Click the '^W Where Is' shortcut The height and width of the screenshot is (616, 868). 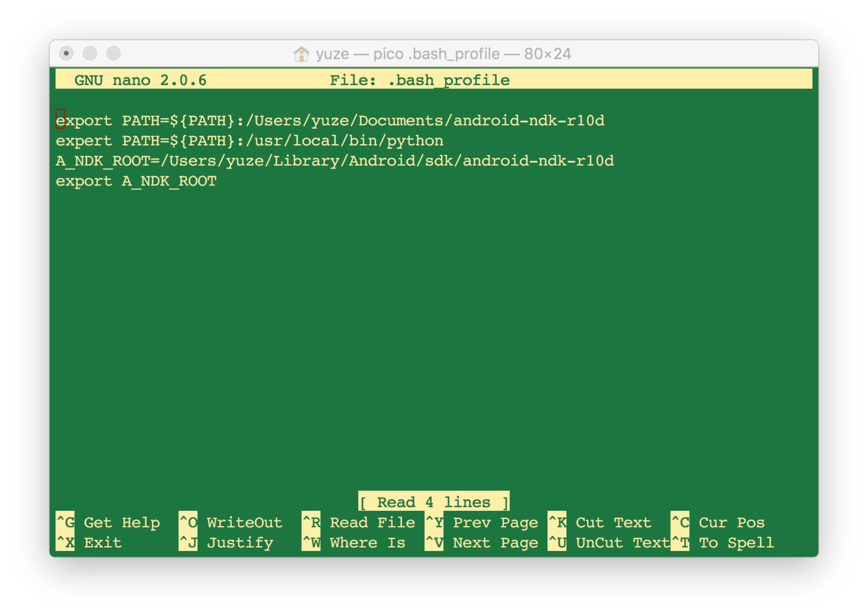(354, 543)
